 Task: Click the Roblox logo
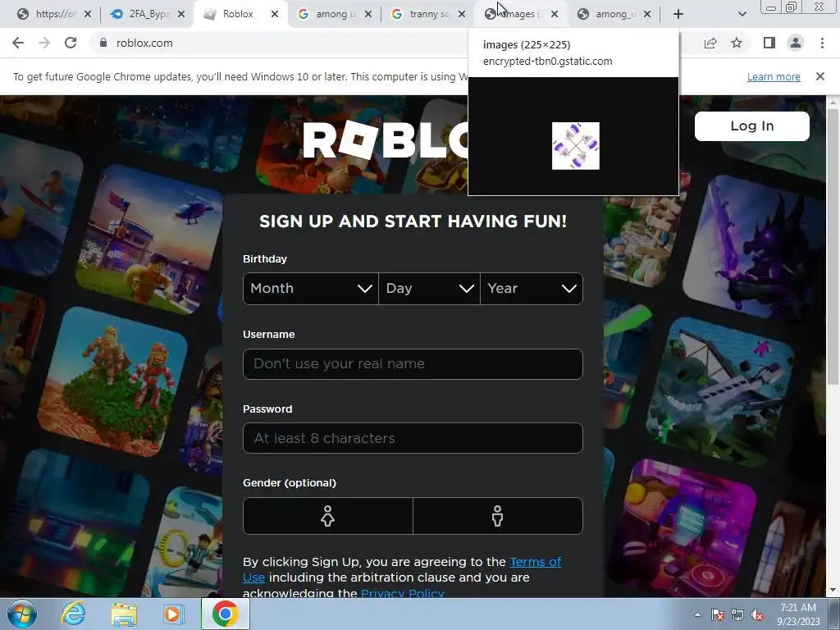386,139
